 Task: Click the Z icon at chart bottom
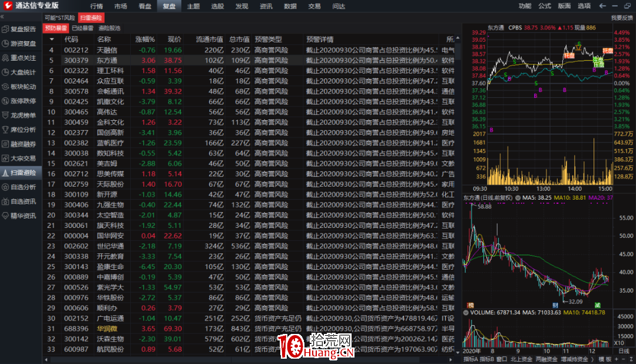click(x=631, y=359)
